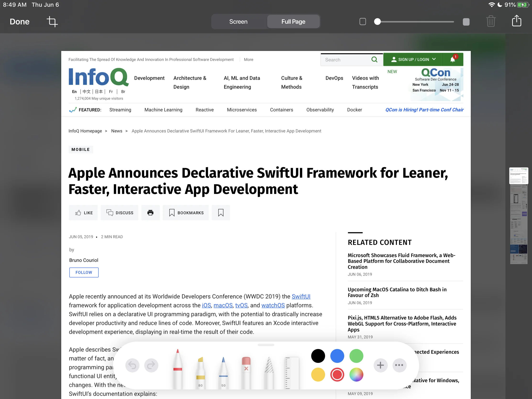The width and height of the screenshot is (532, 399).
Task: Expand the More menu in top bar
Action: (x=249, y=59)
